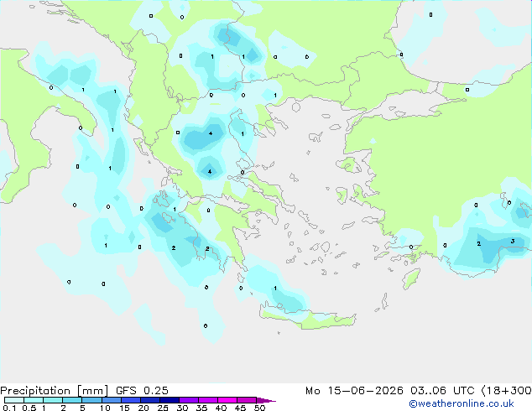Image resolution: width=532 pixels, height=411 pixels.
Task: Select the 25–30 mm navy legend swatch
Action: pyautogui.click(x=169, y=400)
